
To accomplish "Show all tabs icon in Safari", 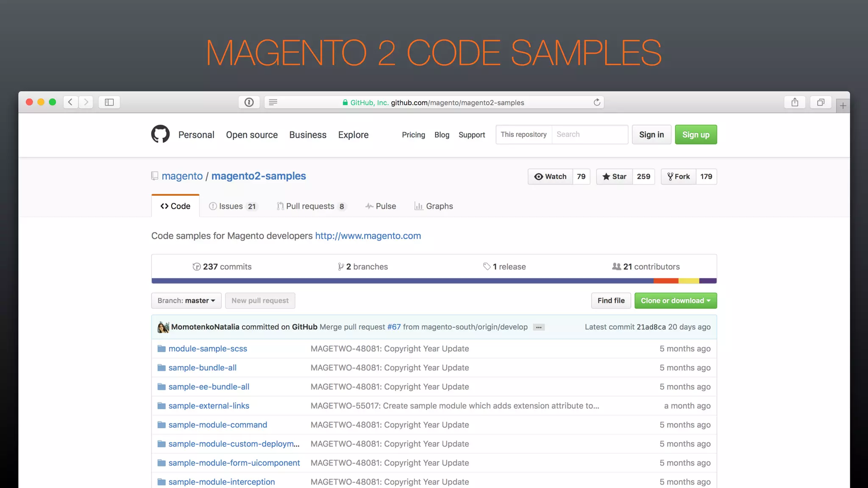I will point(821,102).
